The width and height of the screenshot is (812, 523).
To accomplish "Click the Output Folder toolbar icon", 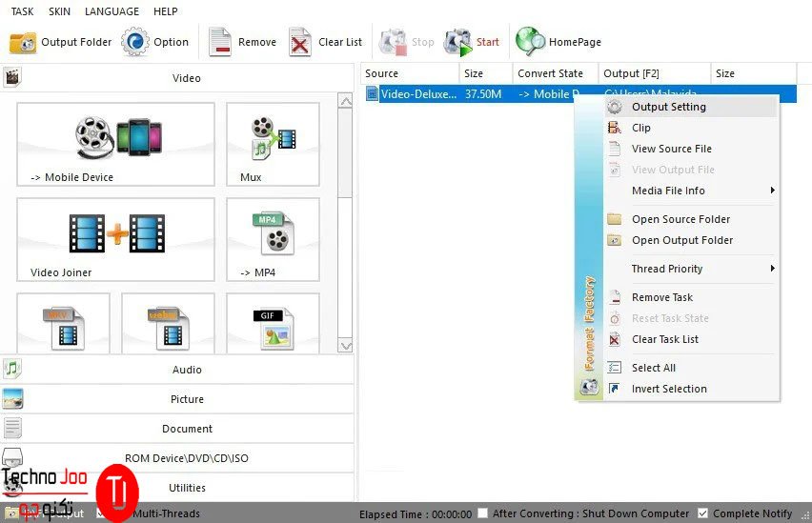I will (x=24, y=42).
